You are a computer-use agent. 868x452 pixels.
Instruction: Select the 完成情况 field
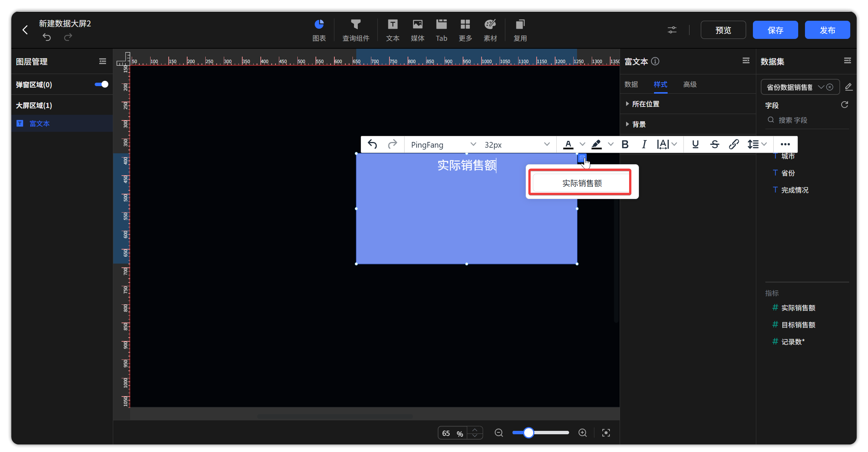(795, 190)
